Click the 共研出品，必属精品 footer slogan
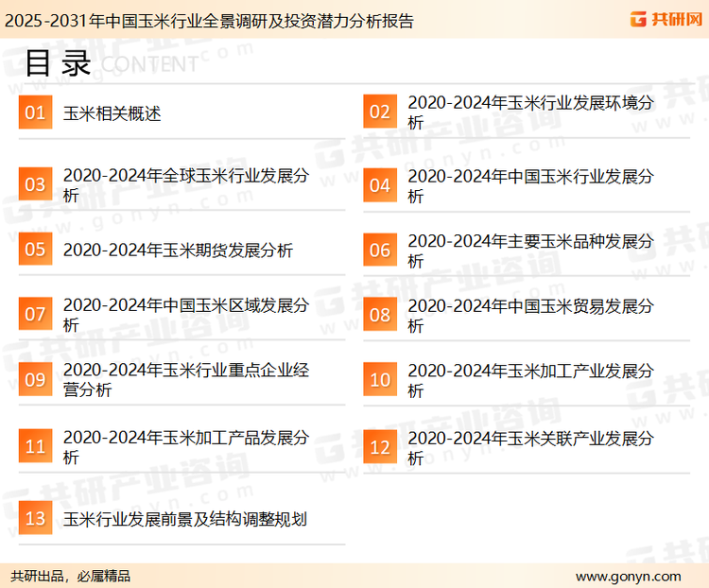This screenshot has height=588, width=709. [x=71, y=576]
